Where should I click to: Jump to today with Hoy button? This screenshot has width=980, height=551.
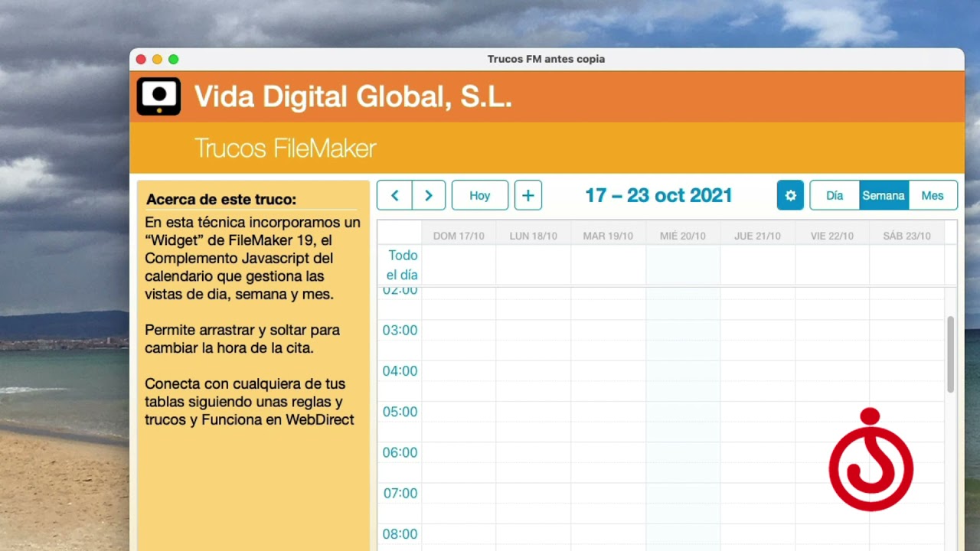pos(480,195)
